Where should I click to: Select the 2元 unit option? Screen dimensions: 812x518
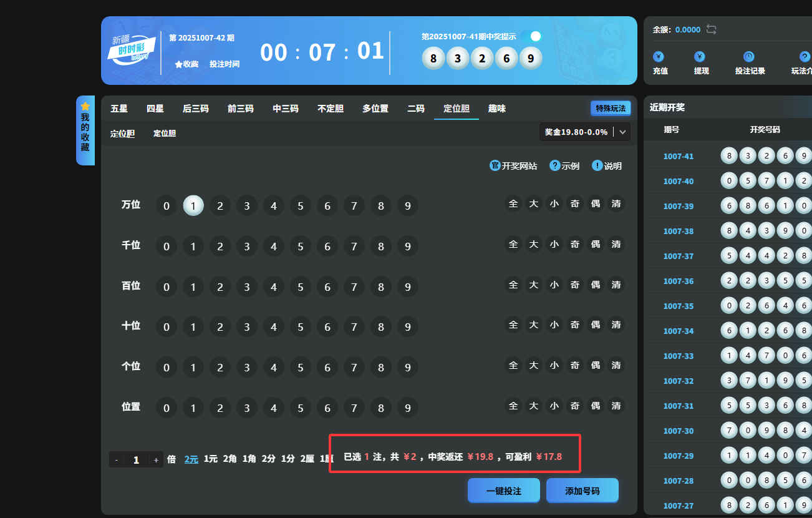191,459
